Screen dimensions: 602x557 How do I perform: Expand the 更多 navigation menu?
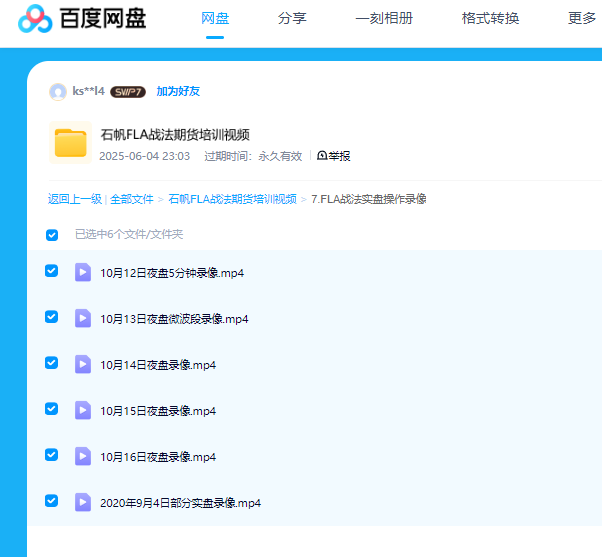pyautogui.click(x=581, y=19)
